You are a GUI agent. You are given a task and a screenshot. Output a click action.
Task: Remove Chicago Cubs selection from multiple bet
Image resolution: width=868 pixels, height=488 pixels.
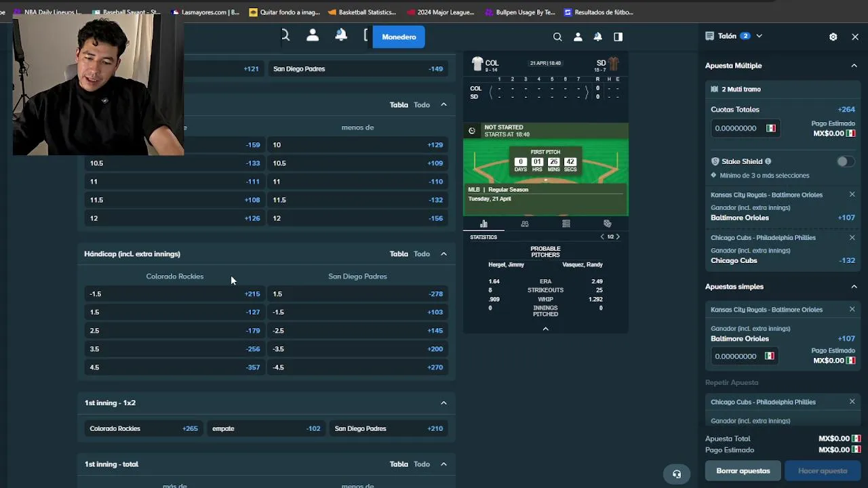[852, 237]
